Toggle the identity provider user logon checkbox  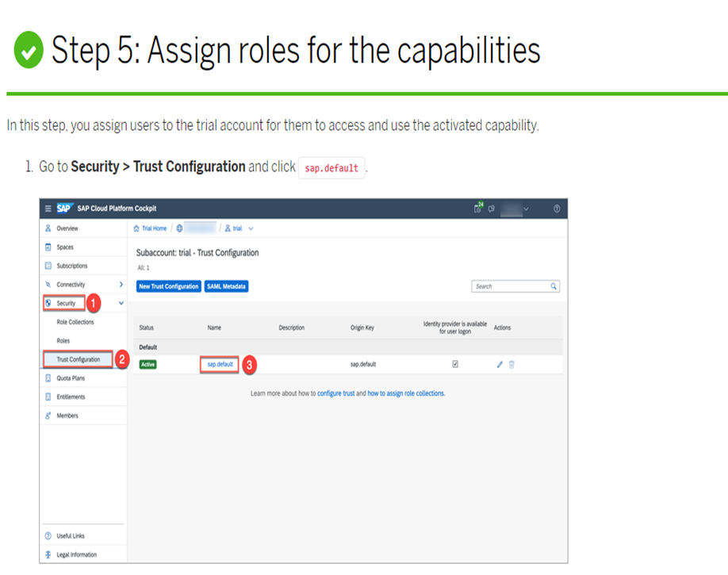tap(454, 363)
